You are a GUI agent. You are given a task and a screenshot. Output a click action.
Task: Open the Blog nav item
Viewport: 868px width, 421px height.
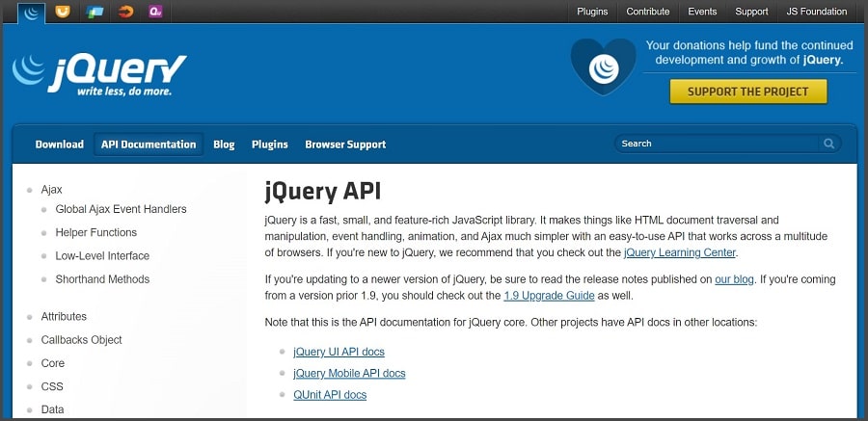coord(224,145)
